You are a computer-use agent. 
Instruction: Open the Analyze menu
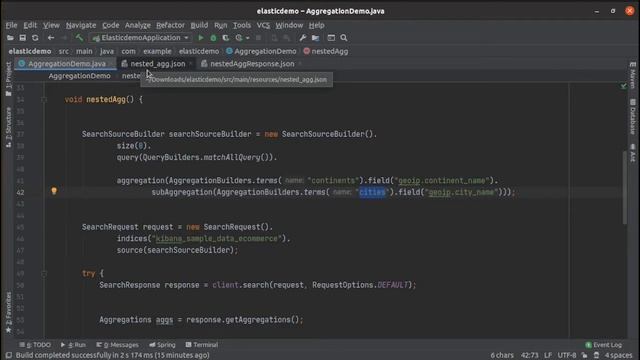[138, 25]
